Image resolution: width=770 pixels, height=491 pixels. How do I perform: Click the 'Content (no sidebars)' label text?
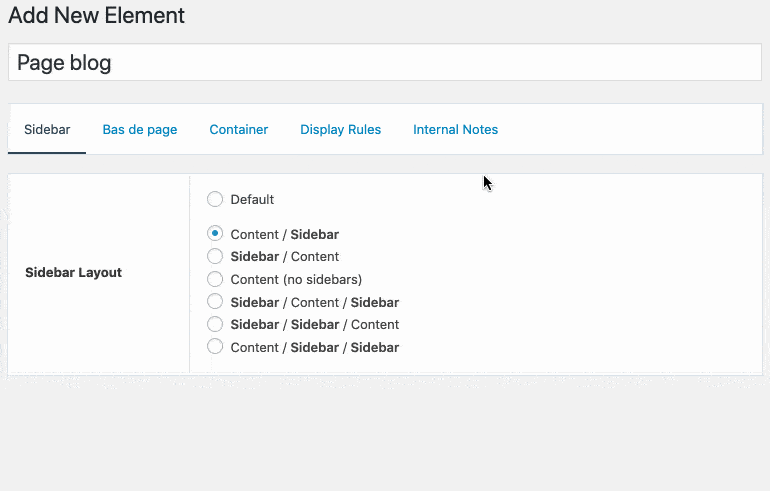pyautogui.click(x=296, y=279)
